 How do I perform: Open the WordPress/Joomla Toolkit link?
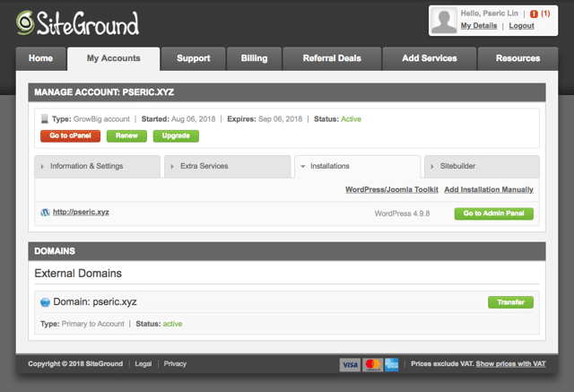click(x=392, y=189)
